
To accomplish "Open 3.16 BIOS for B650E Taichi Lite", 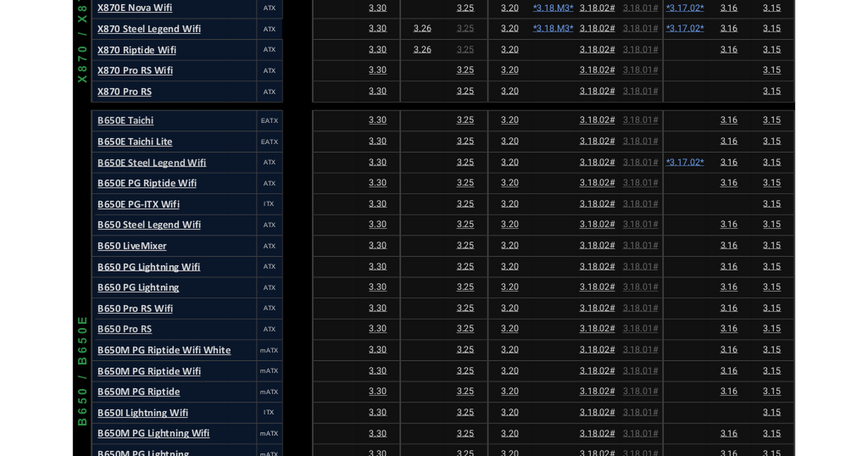I will tap(729, 141).
